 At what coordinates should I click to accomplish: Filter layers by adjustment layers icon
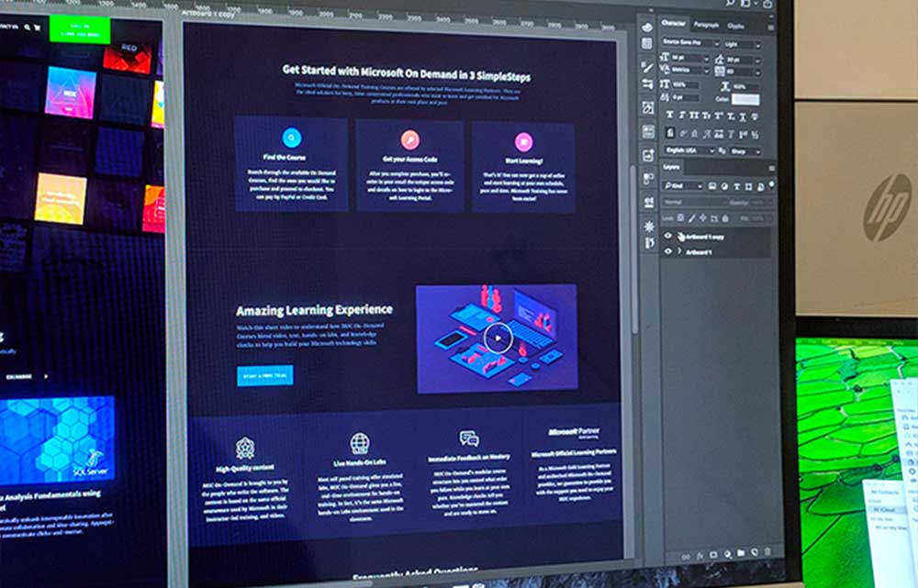coord(724,186)
